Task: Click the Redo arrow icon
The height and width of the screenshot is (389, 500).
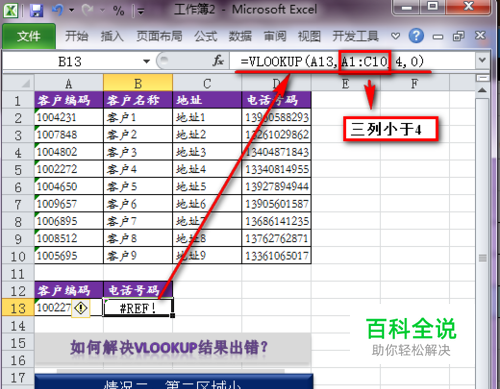Action: coord(87,10)
